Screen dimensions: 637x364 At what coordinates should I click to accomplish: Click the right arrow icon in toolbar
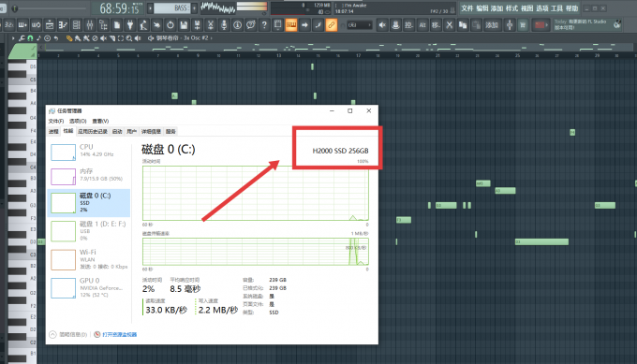(304, 25)
